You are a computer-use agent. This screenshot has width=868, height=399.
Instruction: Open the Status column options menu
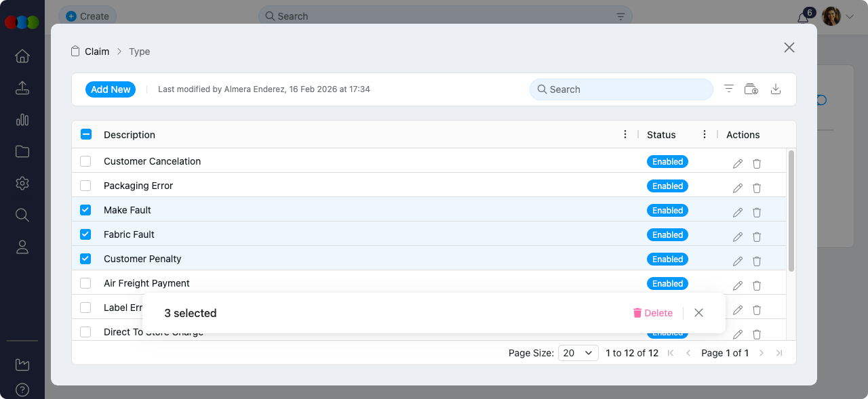(705, 134)
